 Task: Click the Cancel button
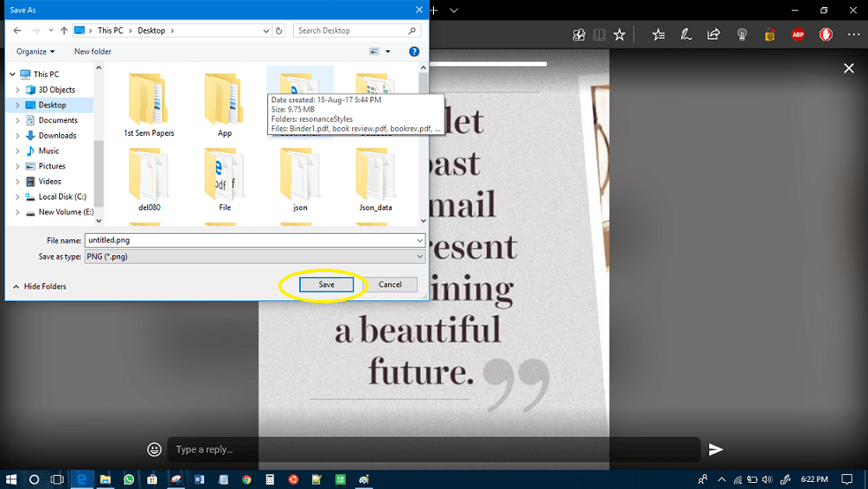point(390,284)
